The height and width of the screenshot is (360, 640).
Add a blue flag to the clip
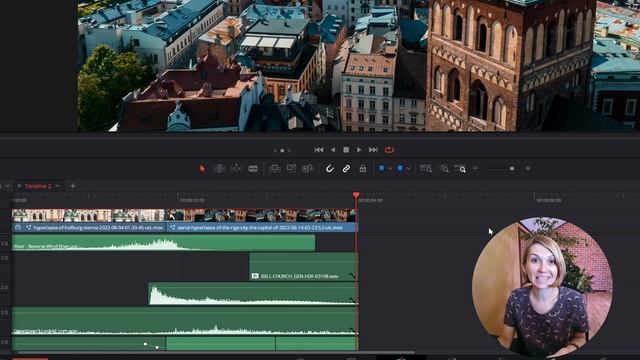point(381,168)
